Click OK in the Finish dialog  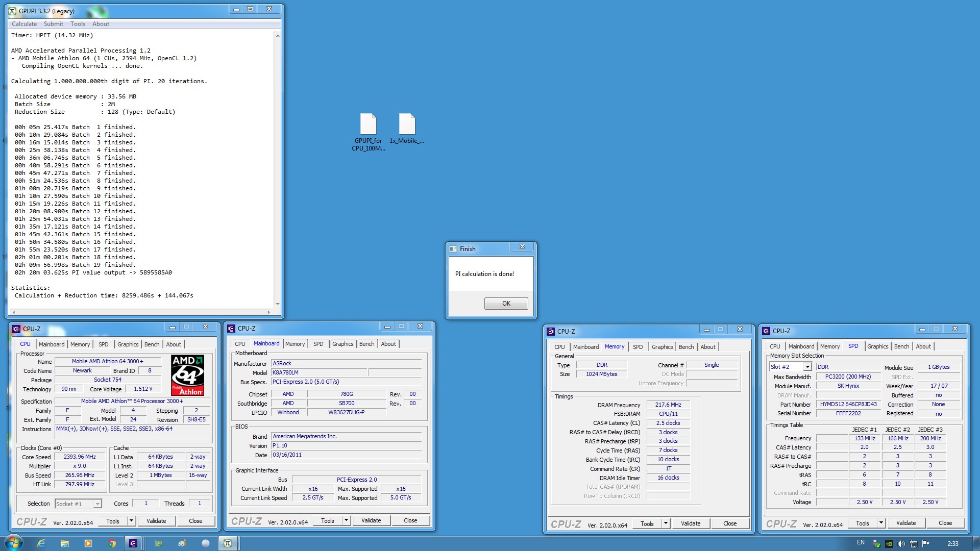click(x=506, y=303)
